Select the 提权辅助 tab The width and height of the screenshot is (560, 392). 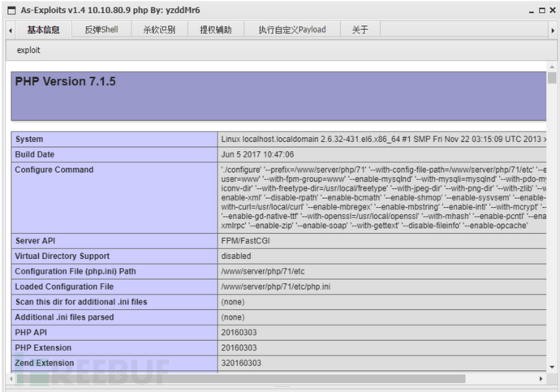216,30
